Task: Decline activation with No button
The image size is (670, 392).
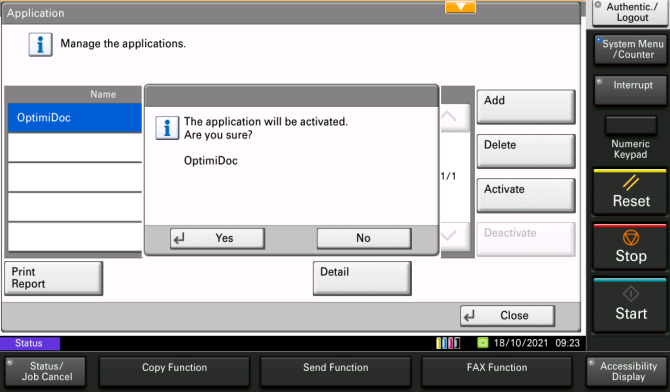Action: pyautogui.click(x=364, y=238)
